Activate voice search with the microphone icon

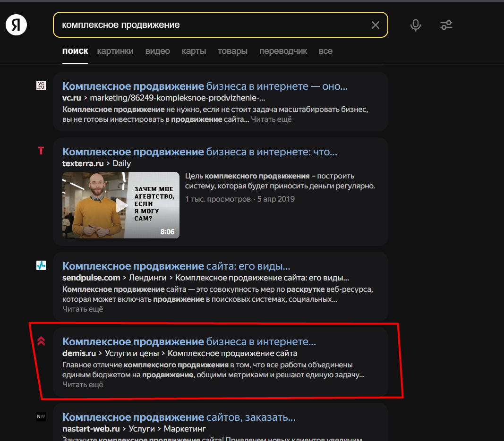(415, 25)
